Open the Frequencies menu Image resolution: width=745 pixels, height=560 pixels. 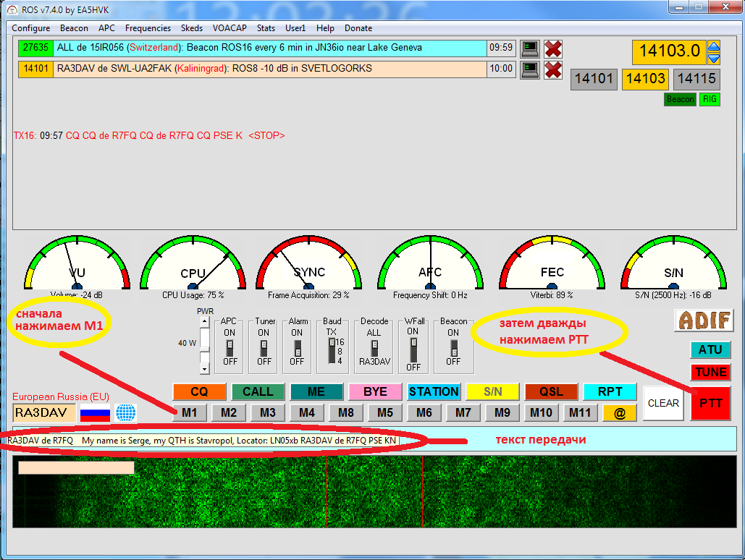(x=148, y=28)
